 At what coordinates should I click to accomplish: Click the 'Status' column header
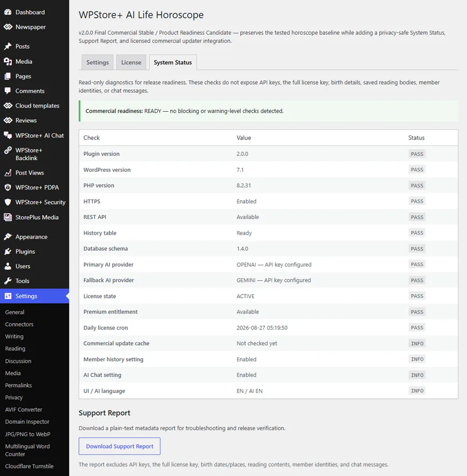tap(416, 138)
